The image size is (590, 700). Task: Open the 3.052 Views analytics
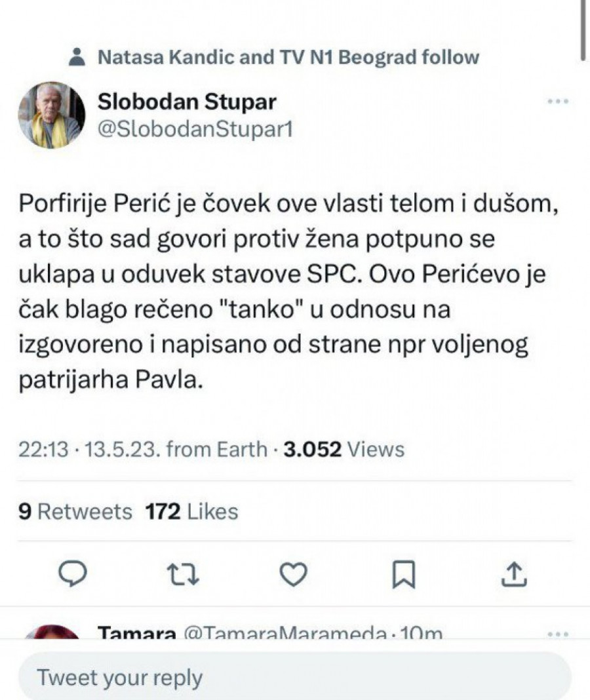(344, 449)
